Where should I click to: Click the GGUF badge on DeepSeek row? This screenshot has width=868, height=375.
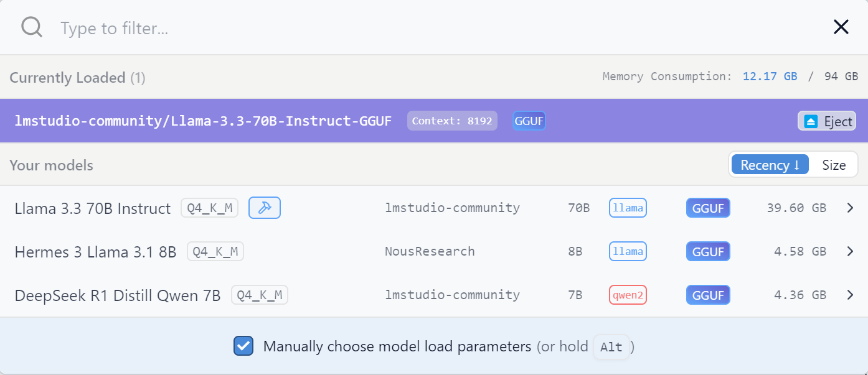[708, 295]
